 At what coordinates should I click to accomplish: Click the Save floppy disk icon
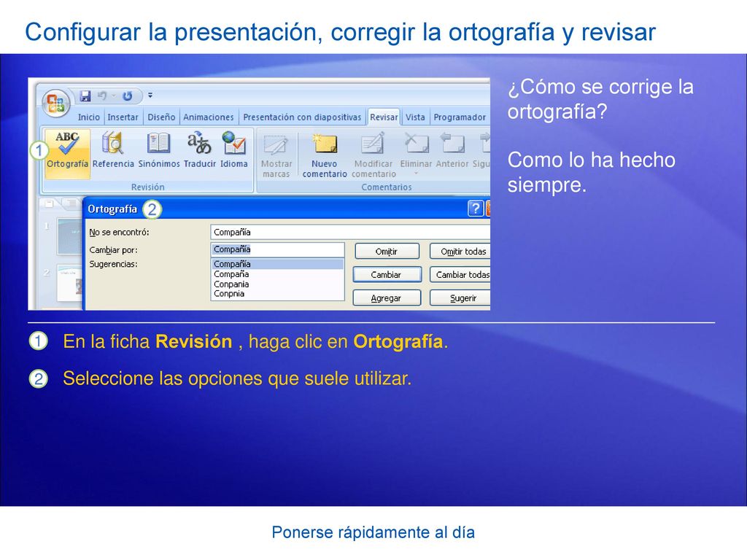tap(85, 96)
